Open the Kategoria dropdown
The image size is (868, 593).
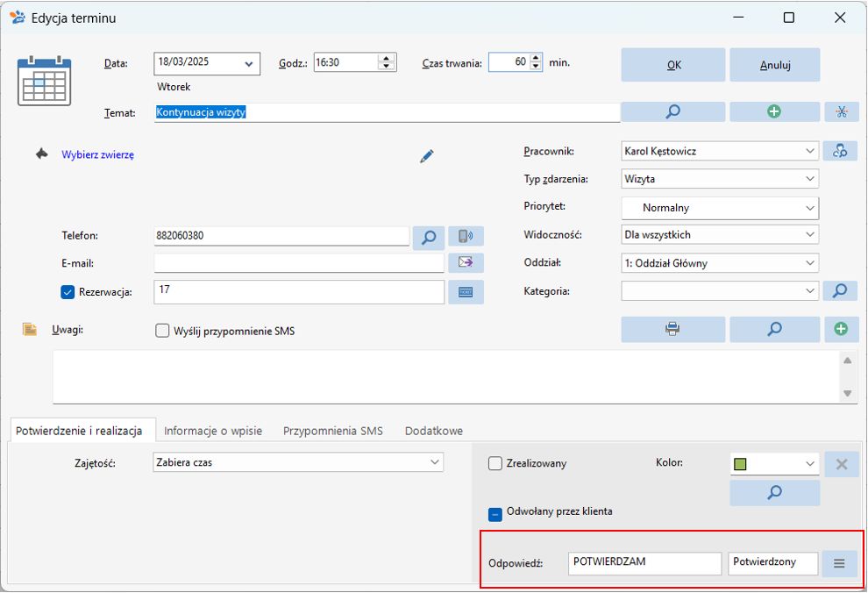[x=809, y=290]
